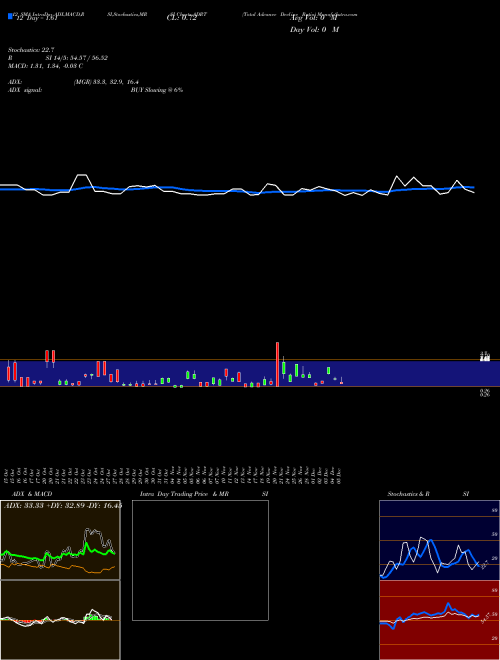Click the 'SI 14/3: 54.57 / 56.52' value
The image size is (500, 660).
click(77, 58)
